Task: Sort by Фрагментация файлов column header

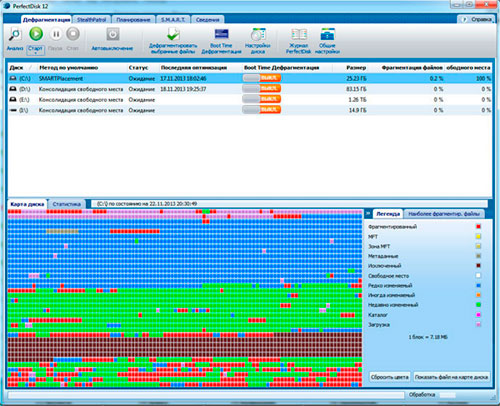Action: (x=406, y=68)
